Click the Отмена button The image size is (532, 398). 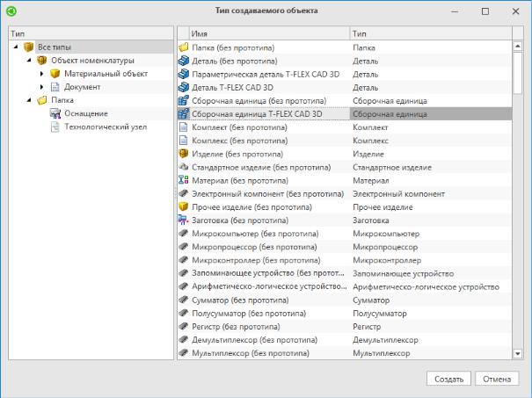[497, 379]
